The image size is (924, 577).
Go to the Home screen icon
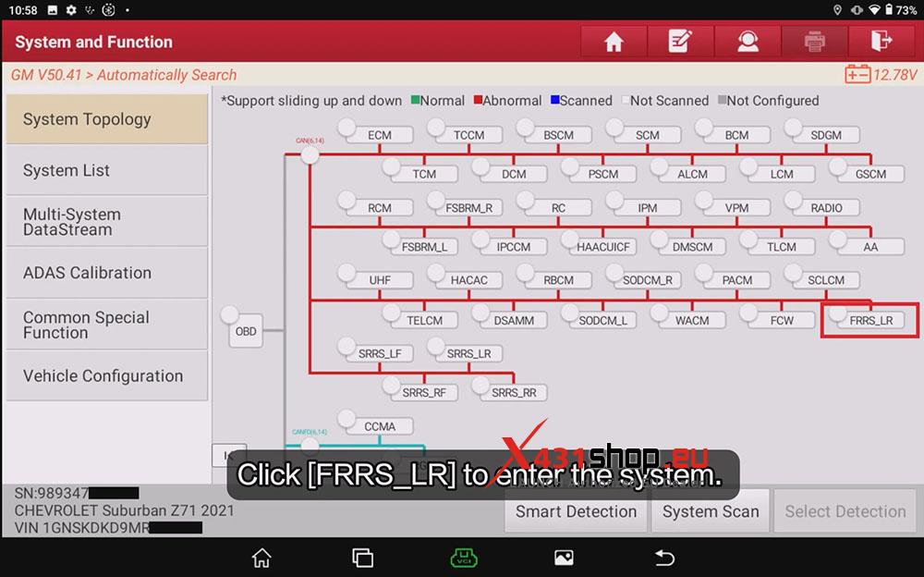pyautogui.click(x=614, y=42)
